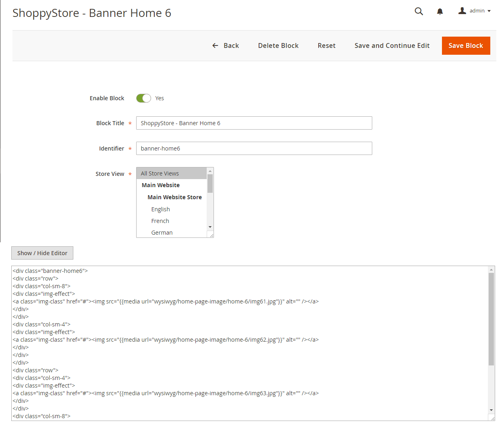Click the admin user avatar icon

462,11
